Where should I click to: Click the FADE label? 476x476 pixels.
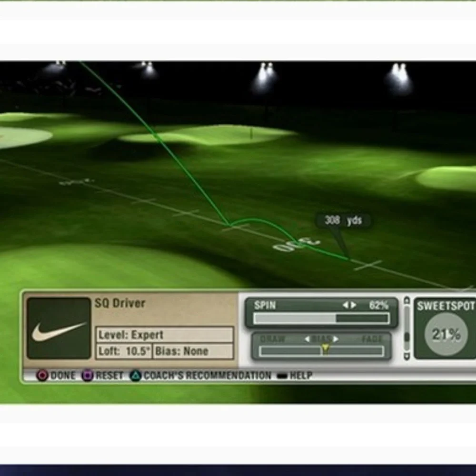372,339
